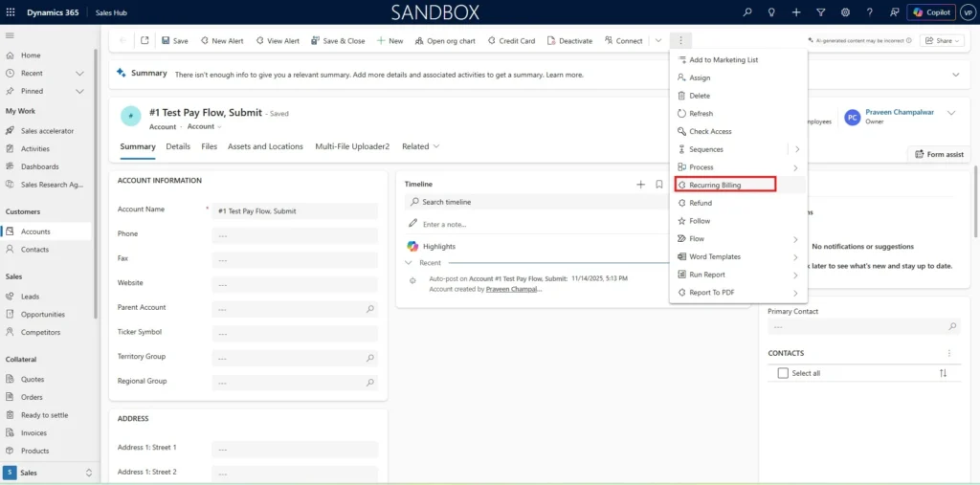Expand the Connect dropdown chevron
980x485 pixels.
click(658, 40)
